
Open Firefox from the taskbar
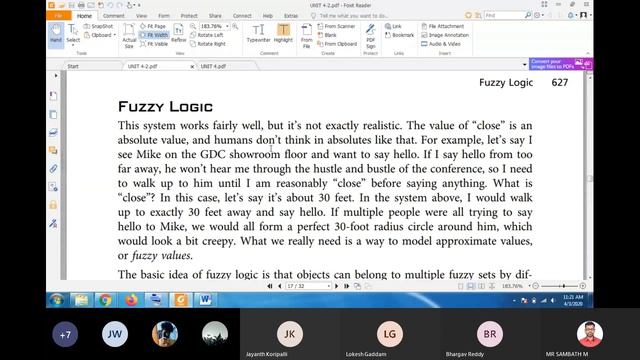[x=131, y=300]
